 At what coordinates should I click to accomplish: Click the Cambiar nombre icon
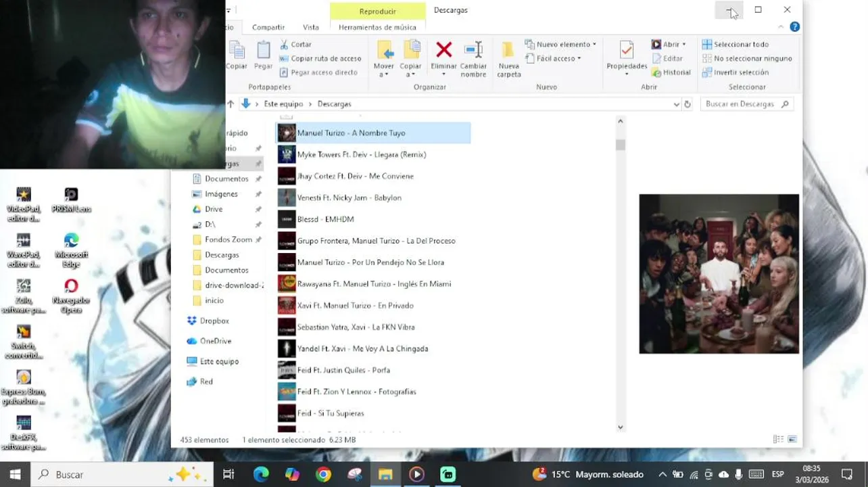pos(473,49)
